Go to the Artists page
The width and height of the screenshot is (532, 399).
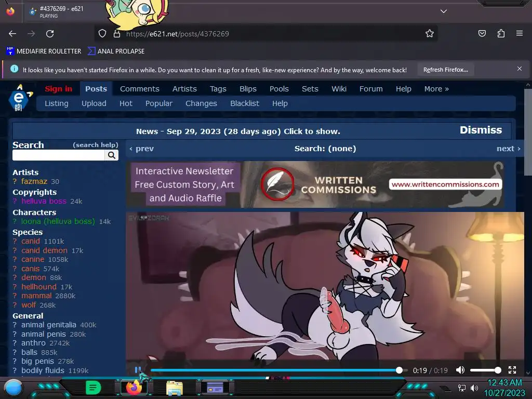click(184, 89)
